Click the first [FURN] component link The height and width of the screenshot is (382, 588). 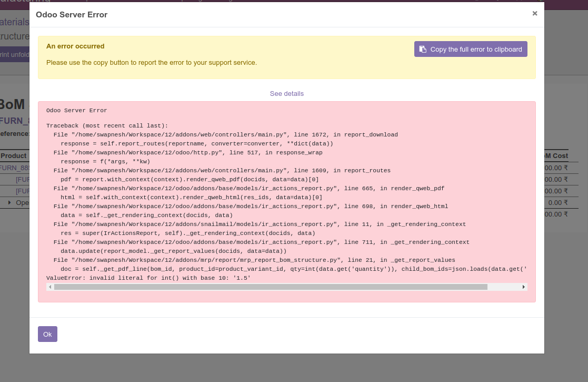(x=23, y=179)
